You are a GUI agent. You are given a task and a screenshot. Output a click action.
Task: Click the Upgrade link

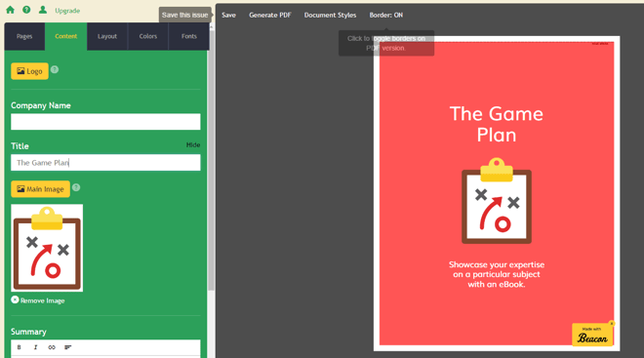(x=67, y=11)
